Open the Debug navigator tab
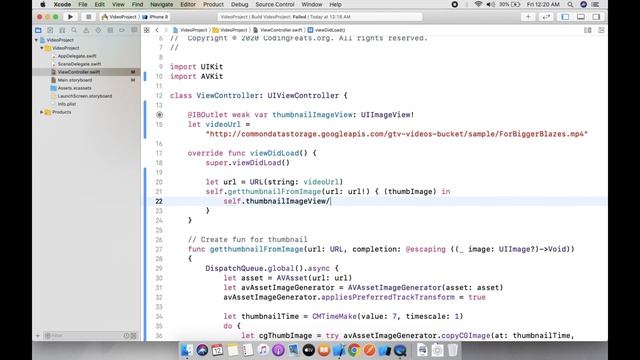Screen dimensions: 640x360 [110, 30]
